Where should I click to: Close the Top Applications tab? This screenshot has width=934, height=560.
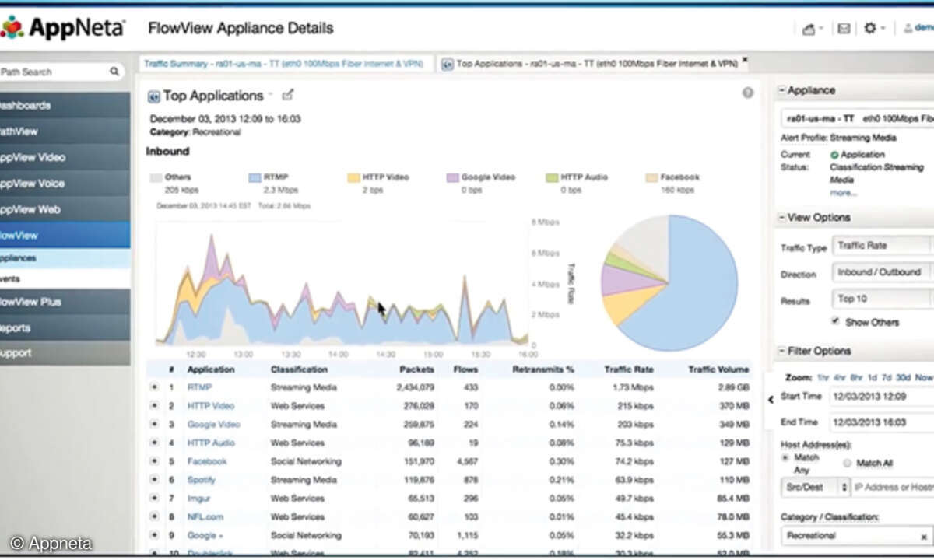tap(745, 59)
